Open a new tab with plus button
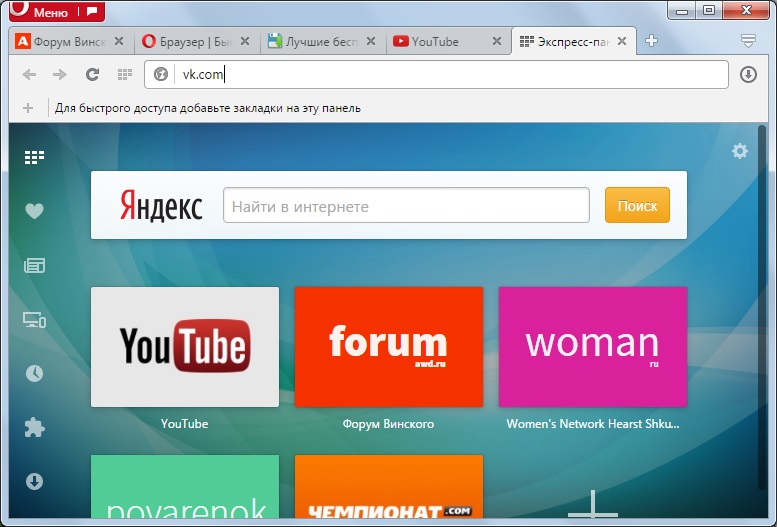 pos(651,41)
